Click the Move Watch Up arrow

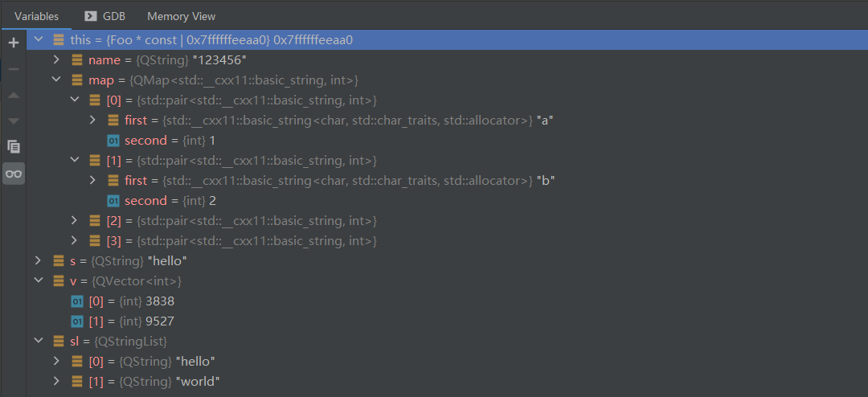(14, 96)
